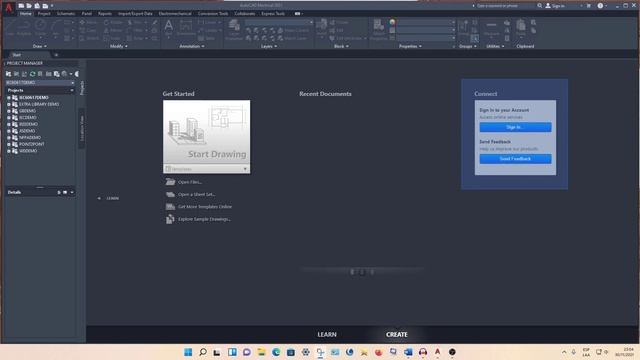The height and width of the screenshot is (360, 640).
Task: Open File Explorer from taskbar
Action: point(261,352)
